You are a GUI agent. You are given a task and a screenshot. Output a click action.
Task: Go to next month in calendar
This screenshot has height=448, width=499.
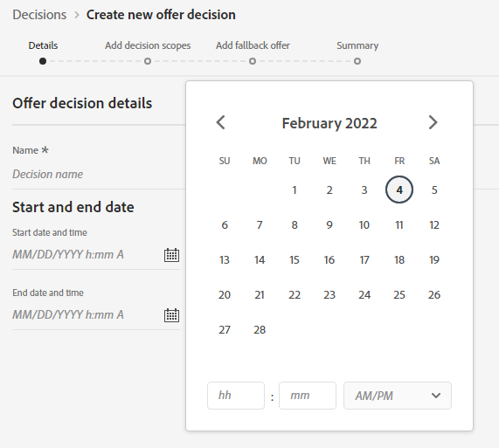433,122
